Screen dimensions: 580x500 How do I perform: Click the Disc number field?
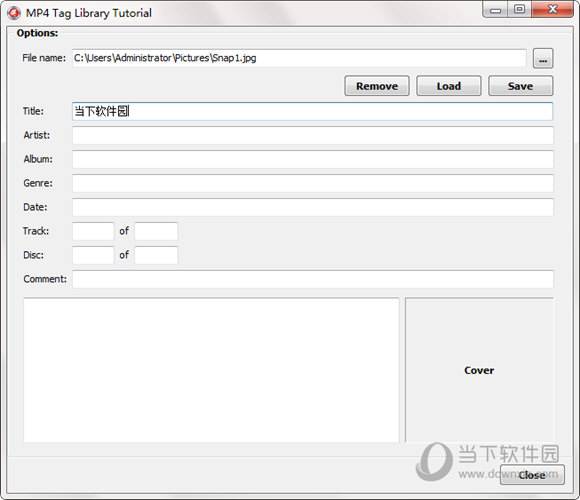click(x=93, y=255)
